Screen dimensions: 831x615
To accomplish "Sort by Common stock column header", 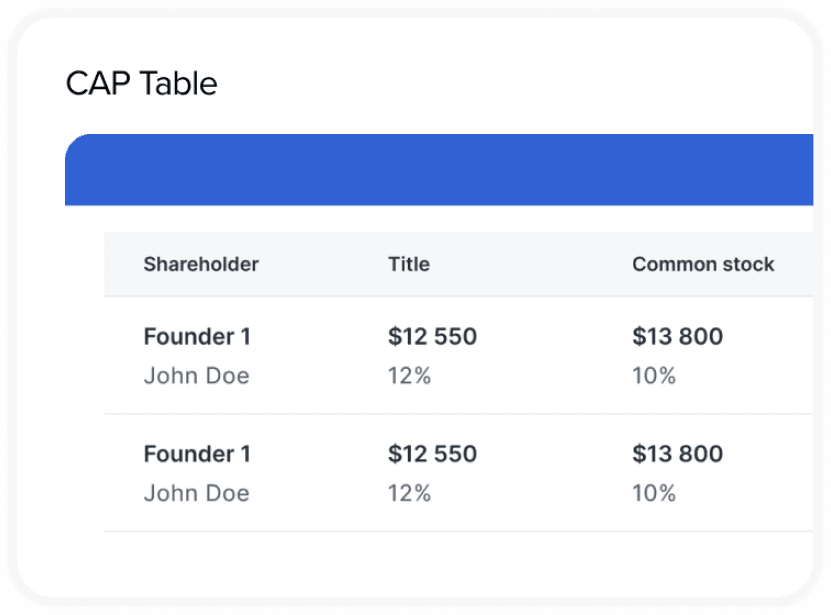I will [703, 264].
